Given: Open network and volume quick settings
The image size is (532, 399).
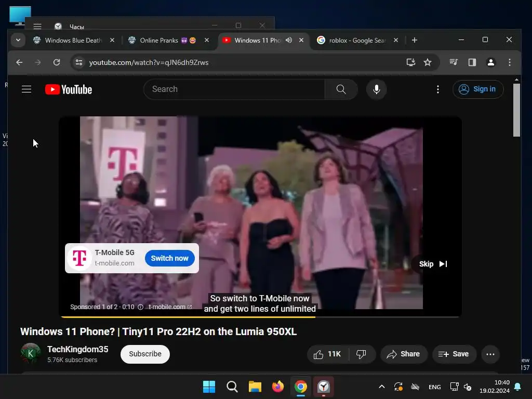Looking at the screenshot, I should [x=460, y=387].
